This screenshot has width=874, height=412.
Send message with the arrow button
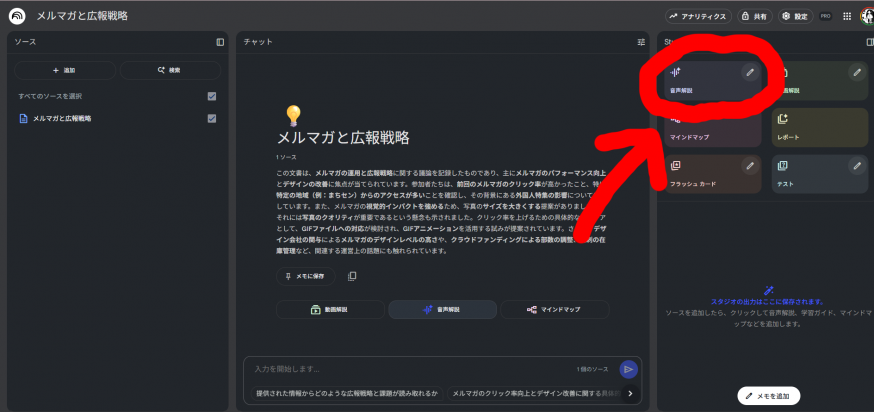[628, 369]
